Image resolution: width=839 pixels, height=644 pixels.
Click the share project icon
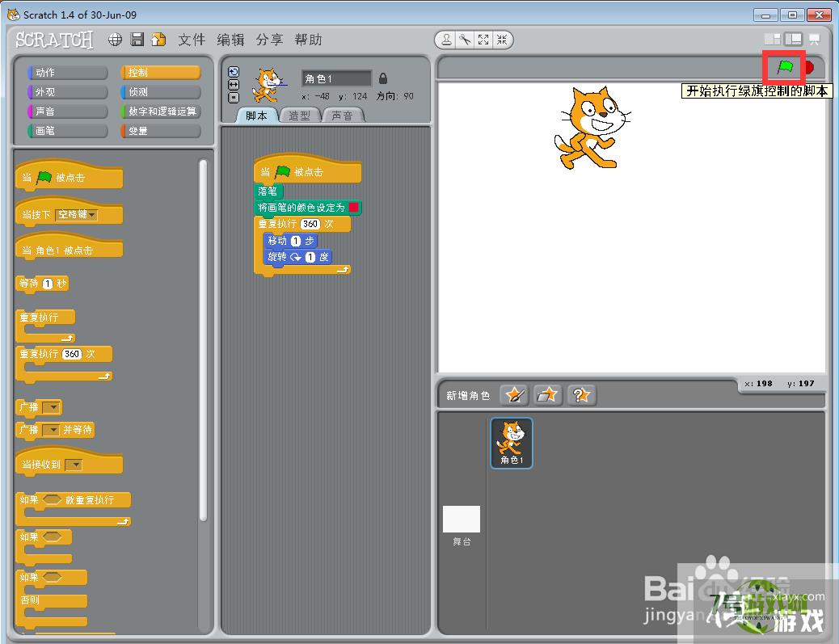pos(159,39)
